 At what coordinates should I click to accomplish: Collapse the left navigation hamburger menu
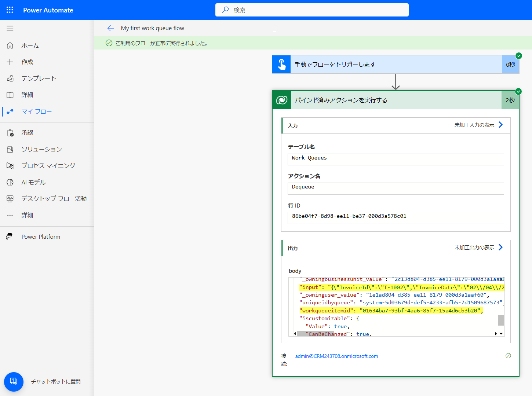[10, 28]
